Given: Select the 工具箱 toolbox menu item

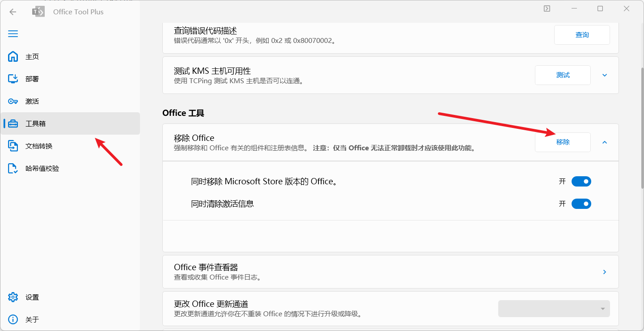Looking at the screenshot, I should click(x=36, y=124).
